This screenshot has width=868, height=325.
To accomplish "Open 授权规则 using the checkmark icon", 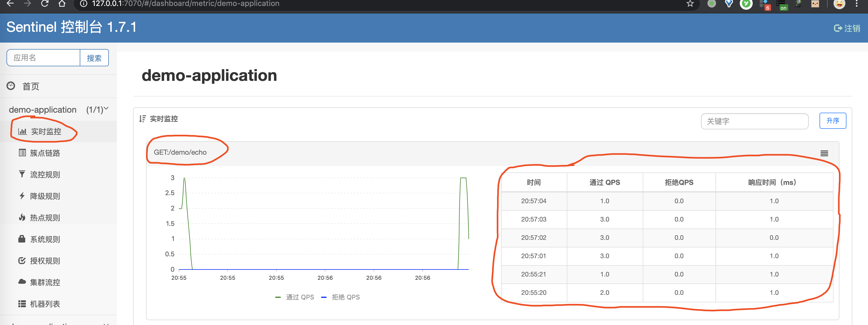I will pyautogui.click(x=22, y=261).
